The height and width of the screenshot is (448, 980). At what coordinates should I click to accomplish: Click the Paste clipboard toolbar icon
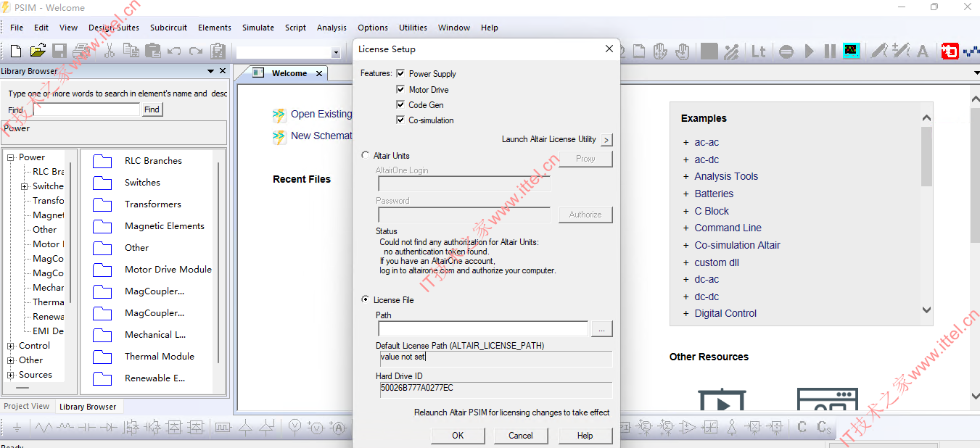(x=153, y=51)
